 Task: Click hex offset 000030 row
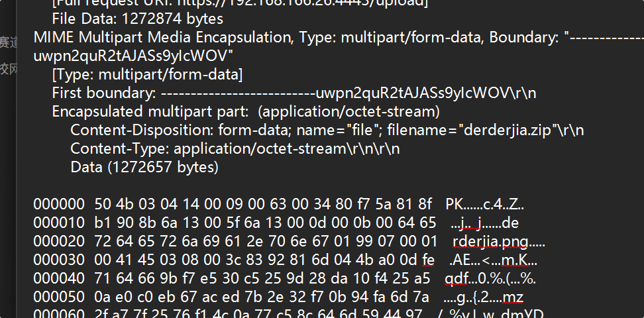[286, 260]
